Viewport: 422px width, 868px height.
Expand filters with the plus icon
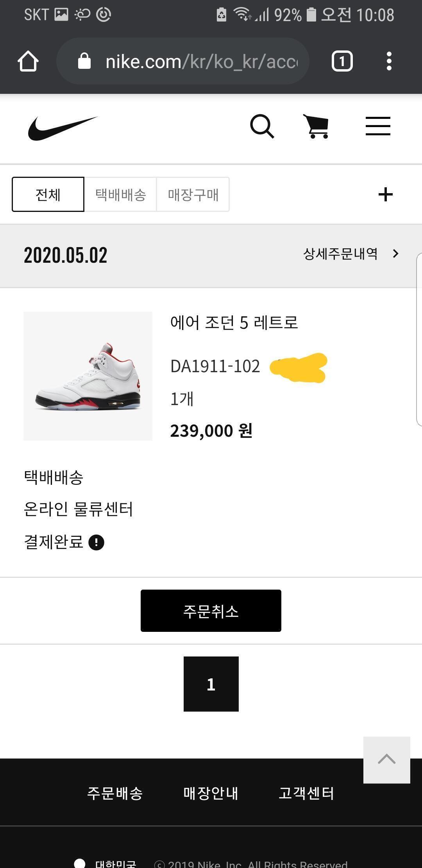pyautogui.click(x=385, y=194)
